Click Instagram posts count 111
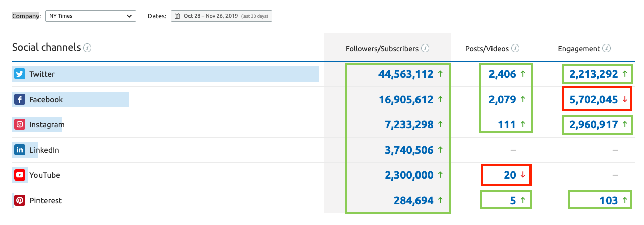The image size is (644, 225). click(507, 125)
